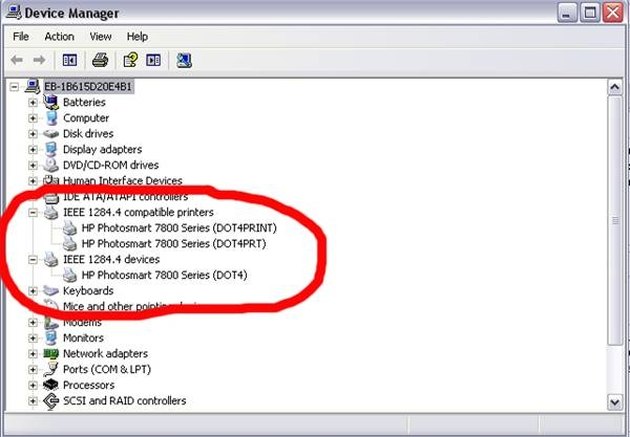Expand the Ports (COM & LPT) node

33,369
